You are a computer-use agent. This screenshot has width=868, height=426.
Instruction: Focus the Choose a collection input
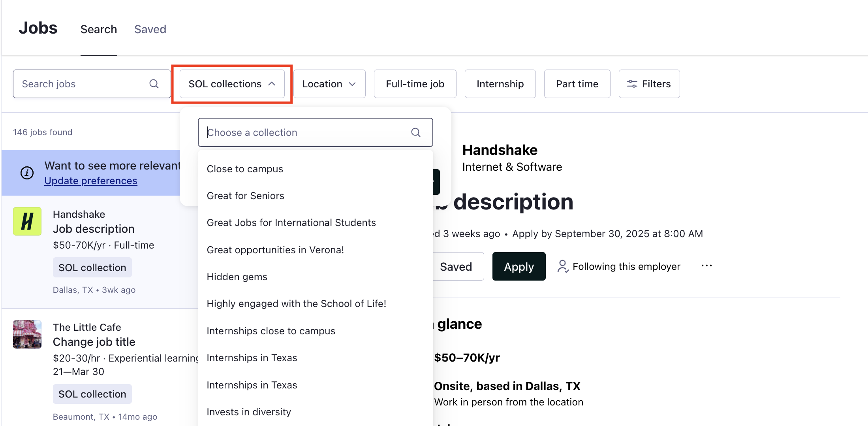pos(315,132)
